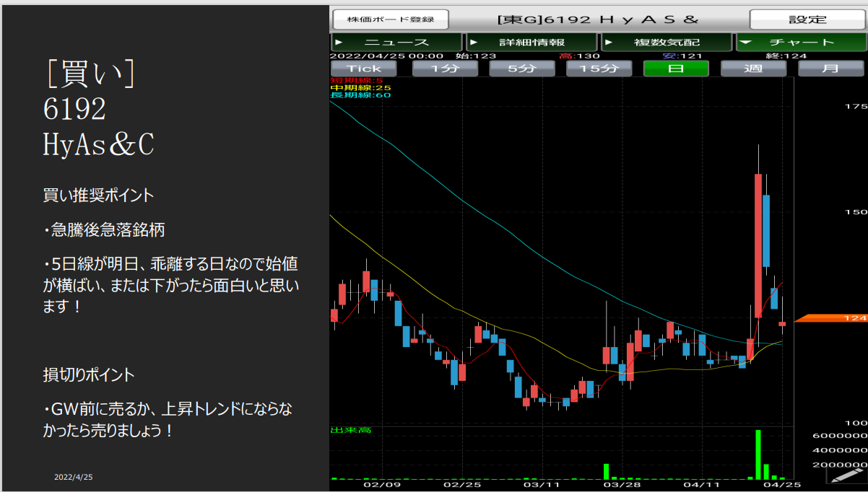The height and width of the screenshot is (492, 868).
Task: Click the 6192 stock code on slide
Action: 74,109
